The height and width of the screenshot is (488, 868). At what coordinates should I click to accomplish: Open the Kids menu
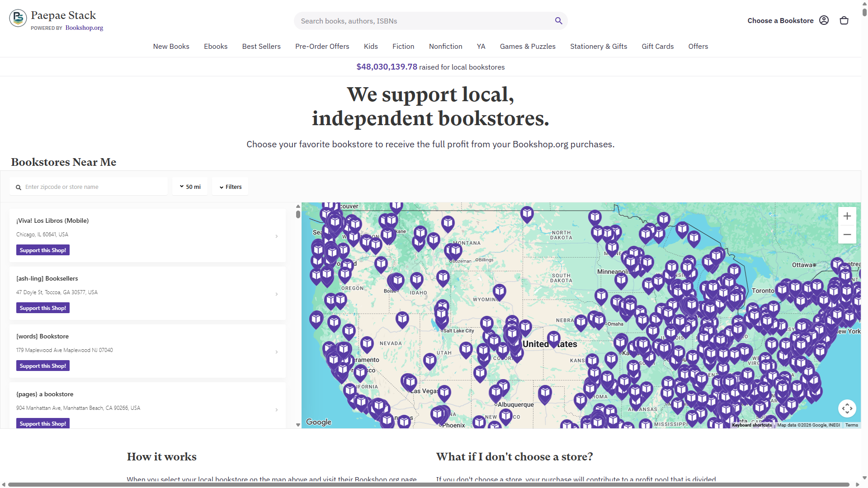pyautogui.click(x=371, y=47)
